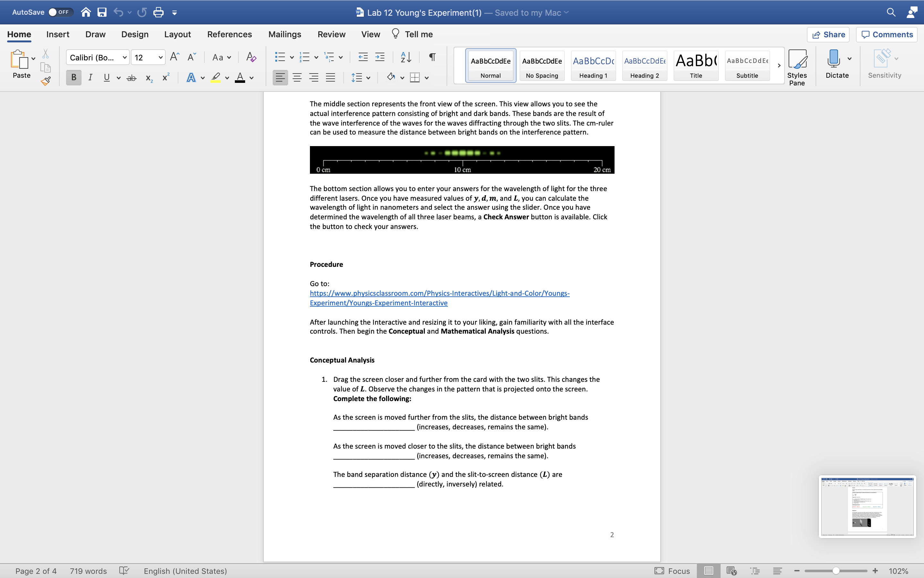924x578 pixels.
Task: Open the Insert tab
Action: pyautogui.click(x=58, y=34)
